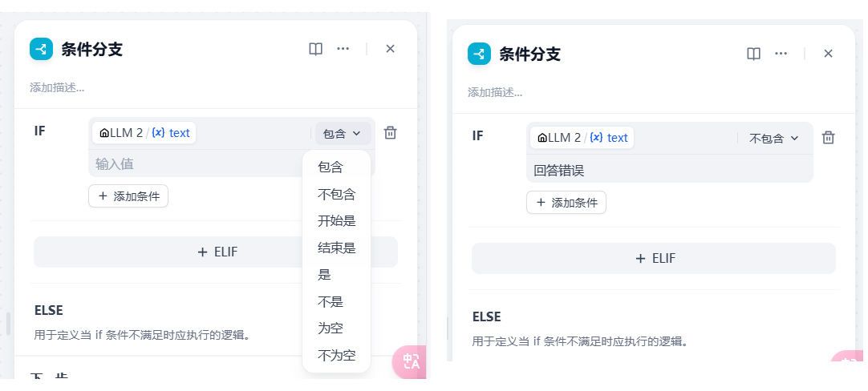868x391 pixels.
Task: Pick 不是 from the operator list
Action: (331, 302)
